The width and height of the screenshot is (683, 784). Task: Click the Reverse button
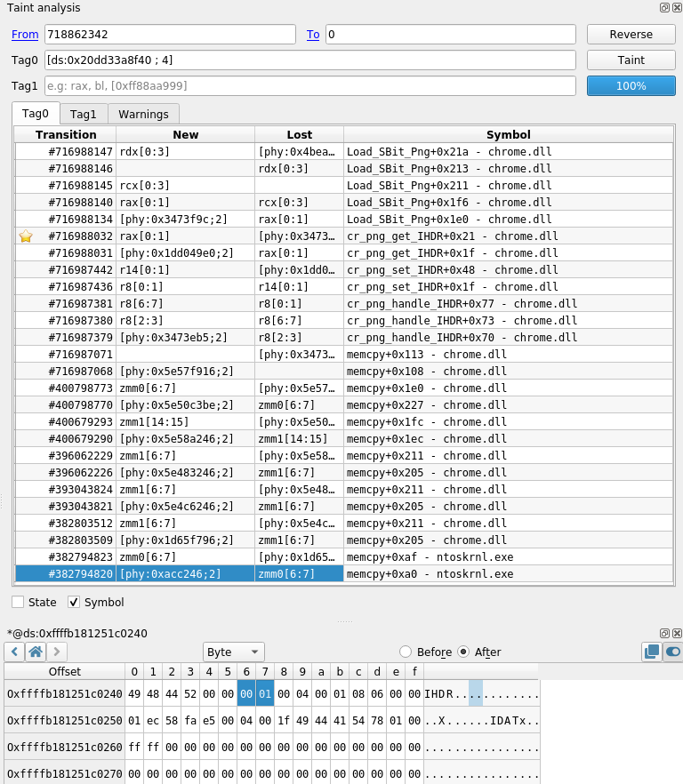pos(631,34)
